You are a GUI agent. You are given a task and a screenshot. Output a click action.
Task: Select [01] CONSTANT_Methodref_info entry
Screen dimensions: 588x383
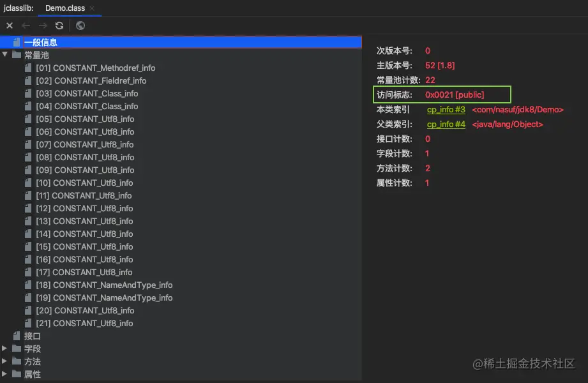point(95,68)
